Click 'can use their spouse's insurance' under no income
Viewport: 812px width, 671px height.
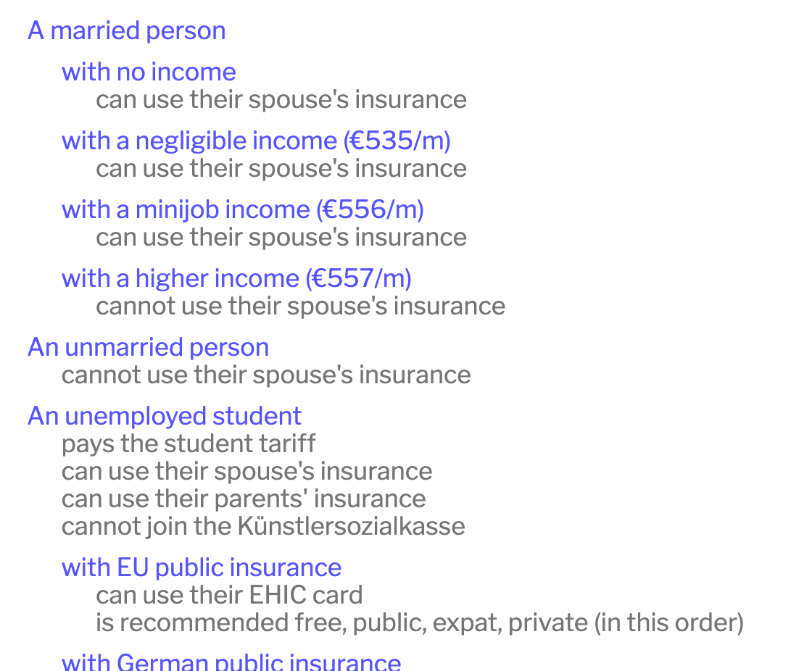pos(281,99)
